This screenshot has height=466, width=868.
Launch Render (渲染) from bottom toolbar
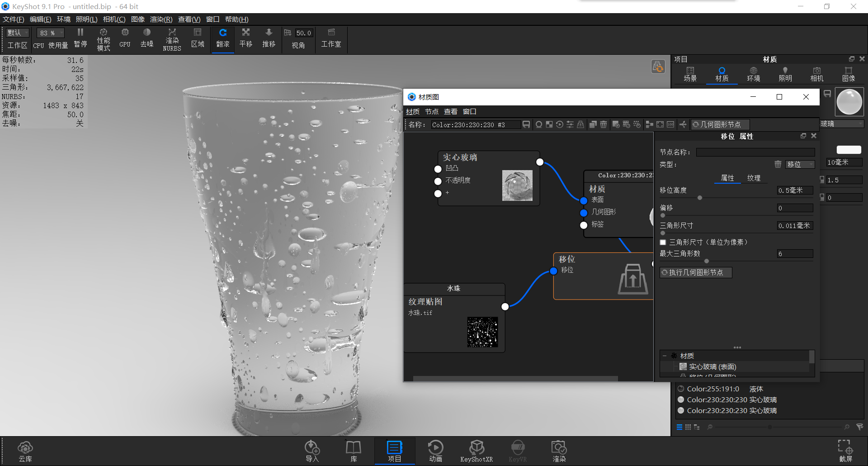pyautogui.click(x=559, y=451)
